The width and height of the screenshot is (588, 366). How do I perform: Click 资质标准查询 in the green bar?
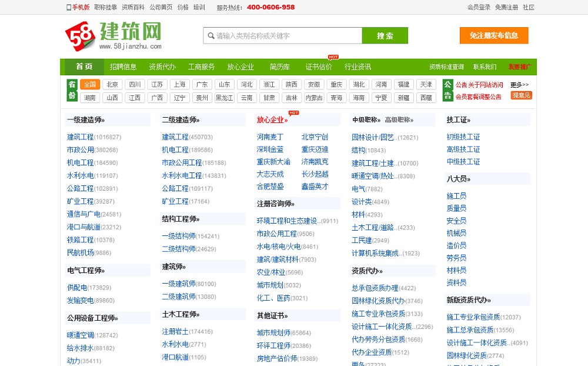(447, 67)
